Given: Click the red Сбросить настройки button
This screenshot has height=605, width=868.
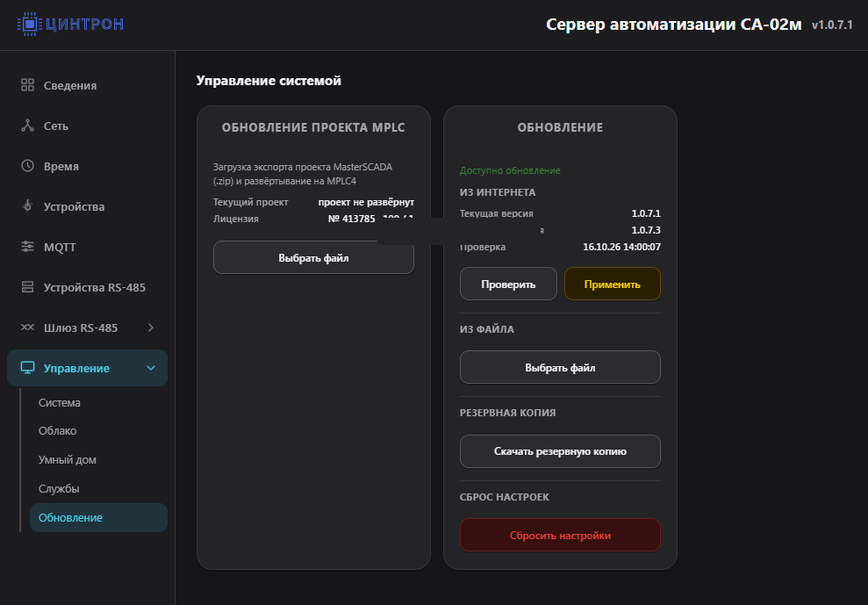Looking at the screenshot, I should (560, 536).
